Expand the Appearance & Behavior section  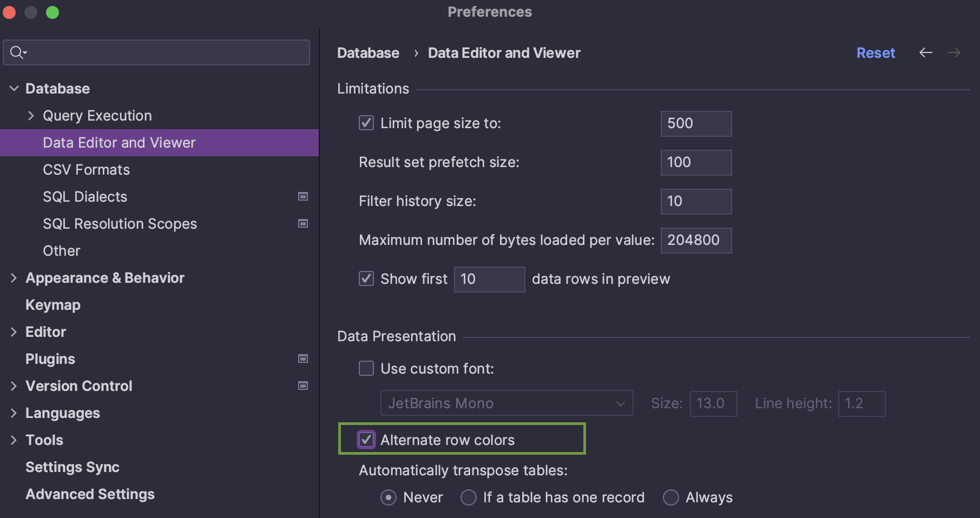click(14, 277)
